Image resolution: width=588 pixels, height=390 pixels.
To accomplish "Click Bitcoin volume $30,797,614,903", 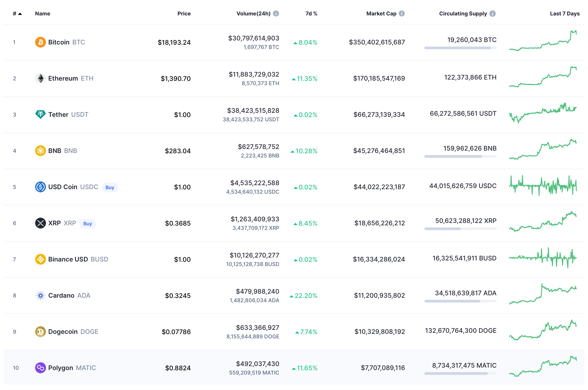I will 254,38.
